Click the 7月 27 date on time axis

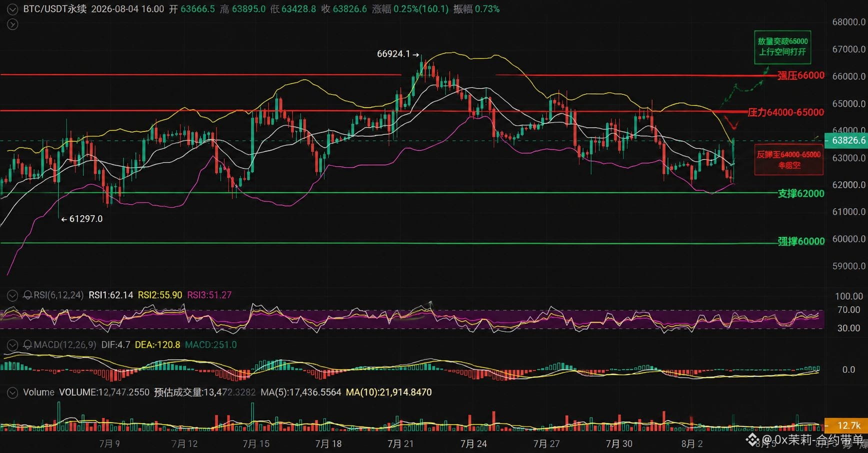tap(546, 444)
